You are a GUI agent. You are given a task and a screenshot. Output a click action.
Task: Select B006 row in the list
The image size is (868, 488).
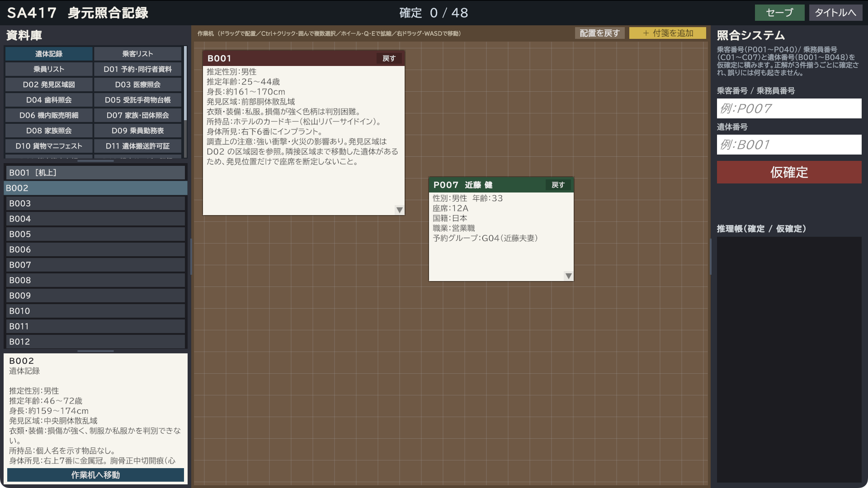click(95, 249)
